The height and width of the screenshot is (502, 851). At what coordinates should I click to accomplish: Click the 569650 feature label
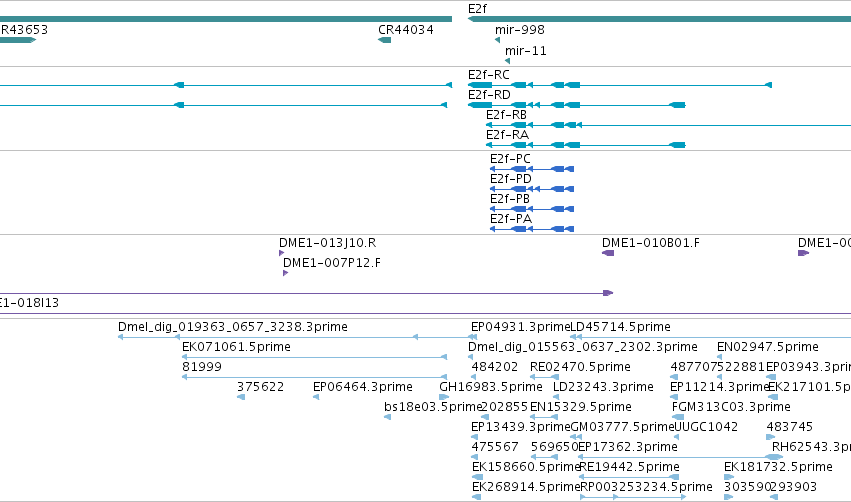point(554,448)
